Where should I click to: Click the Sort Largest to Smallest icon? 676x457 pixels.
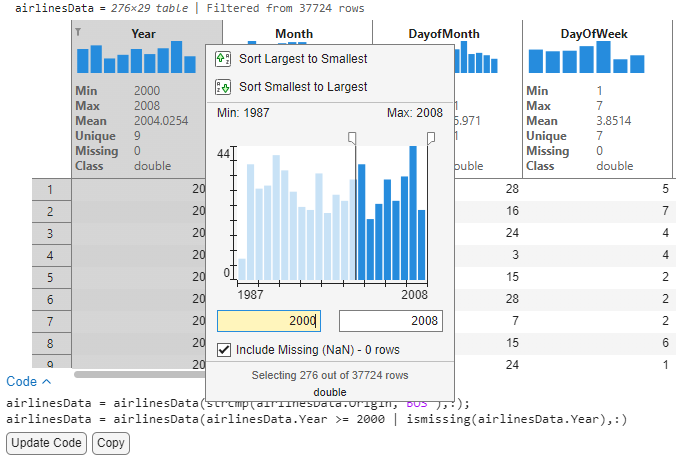click(x=223, y=60)
